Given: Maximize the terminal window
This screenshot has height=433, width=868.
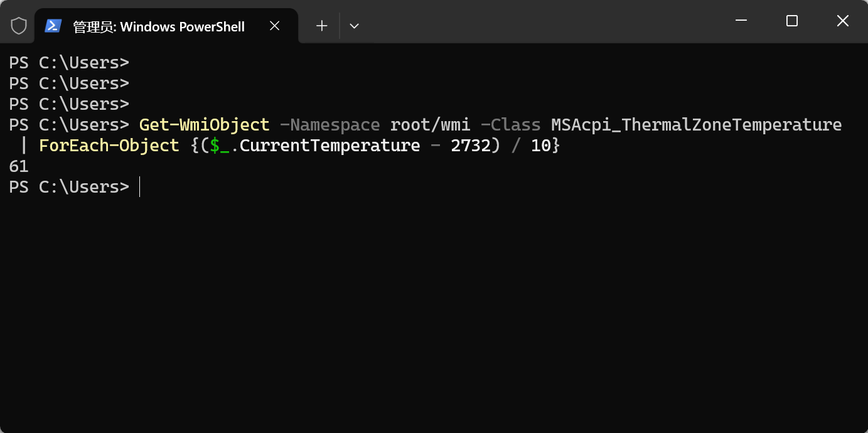Looking at the screenshot, I should point(791,21).
